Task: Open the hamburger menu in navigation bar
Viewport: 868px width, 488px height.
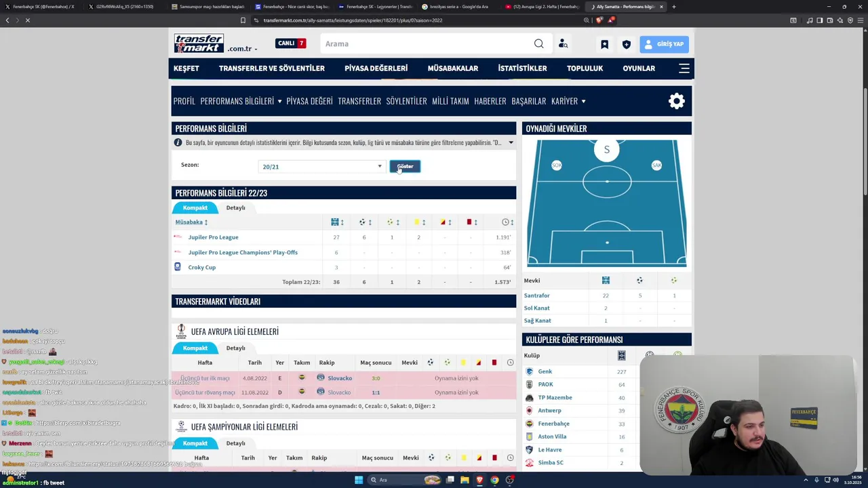Action: (x=684, y=68)
